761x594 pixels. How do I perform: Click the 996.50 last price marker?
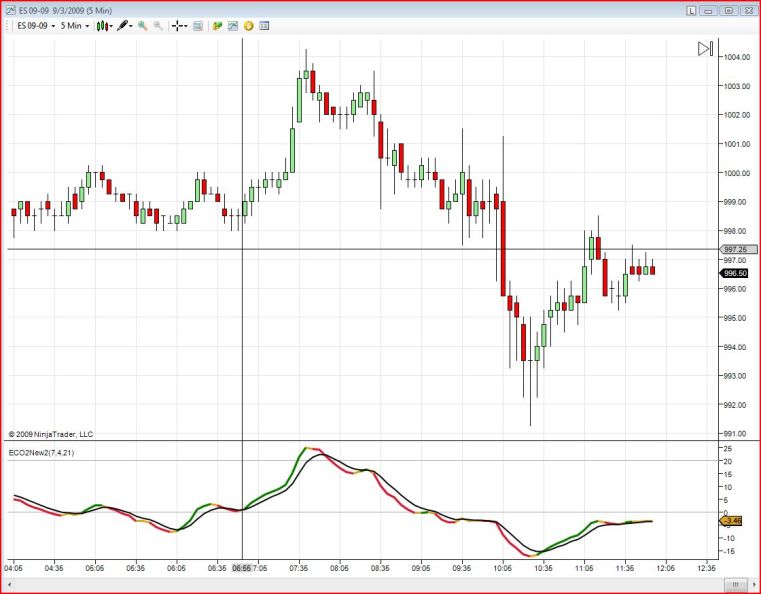pos(734,273)
